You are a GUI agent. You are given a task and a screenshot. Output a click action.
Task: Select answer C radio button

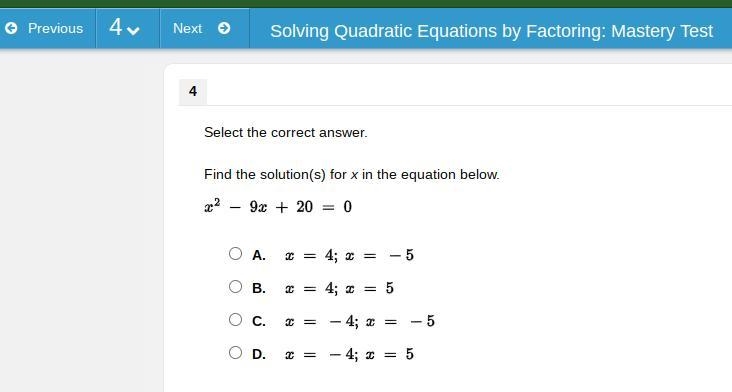point(236,320)
